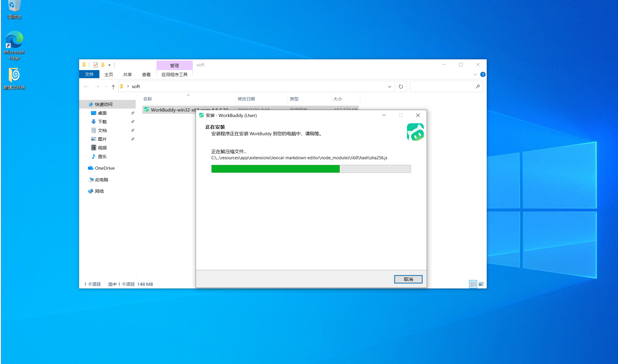Switch to details view icon in status bar

click(x=473, y=284)
